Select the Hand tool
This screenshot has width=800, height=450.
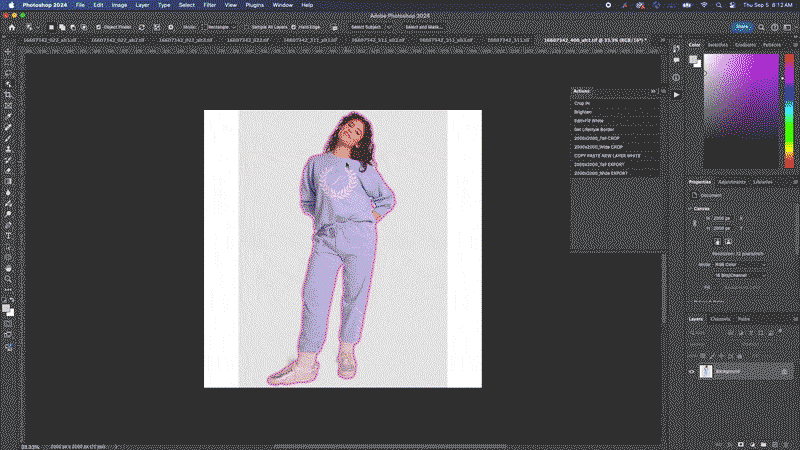pyautogui.click(x=8, y=268)
